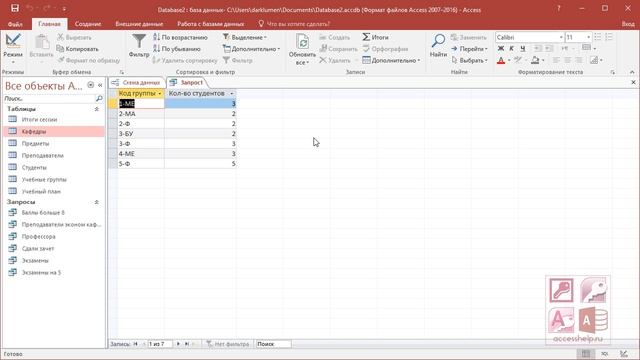Switch to Схема данных document tab

point(137,82)
